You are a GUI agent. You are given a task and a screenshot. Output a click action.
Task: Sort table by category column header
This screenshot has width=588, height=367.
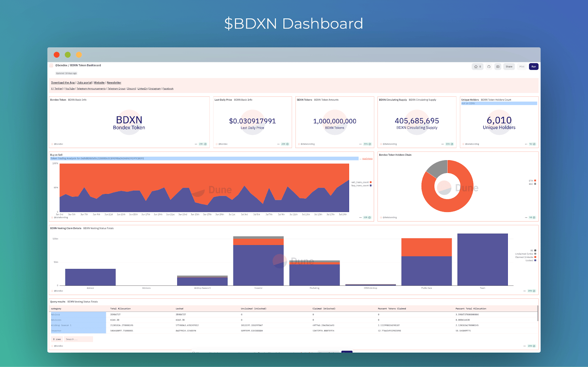click(x=56, y=309)
